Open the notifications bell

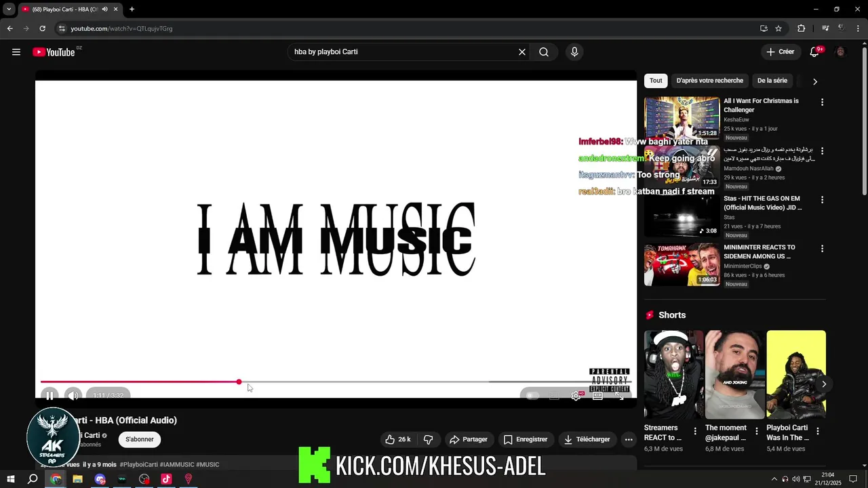point(815,52)
